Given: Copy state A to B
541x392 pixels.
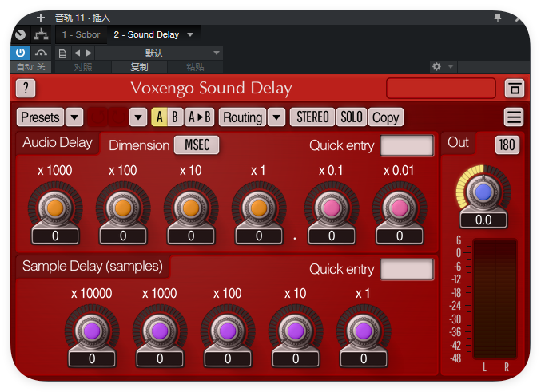Looking at the screenshot, I should 200,117.
